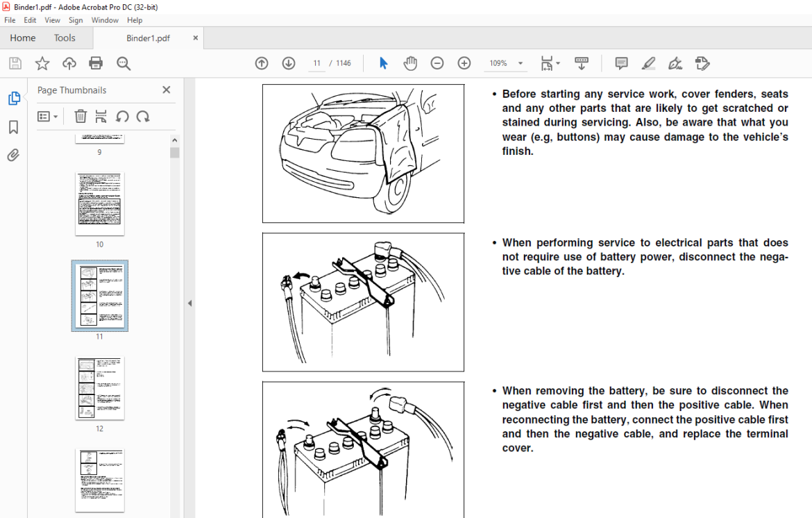Viewport: 812px width, 518px height.
Task: Select the Highlight text pen tool
Action: [x=648, y=63]
